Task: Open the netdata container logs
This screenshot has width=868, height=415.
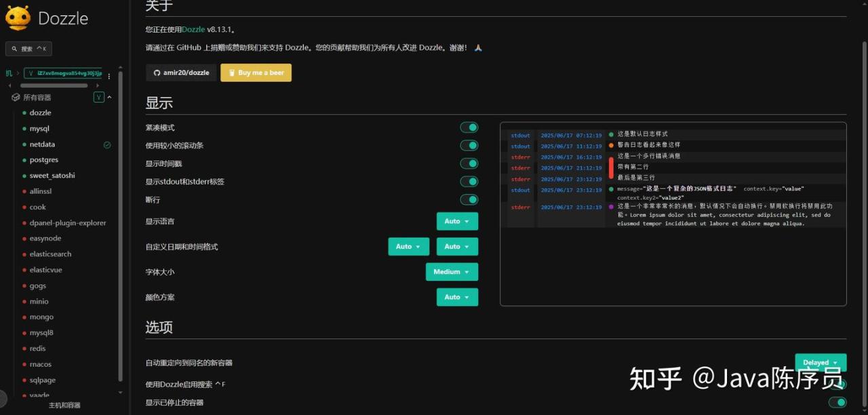Action: 42,144
